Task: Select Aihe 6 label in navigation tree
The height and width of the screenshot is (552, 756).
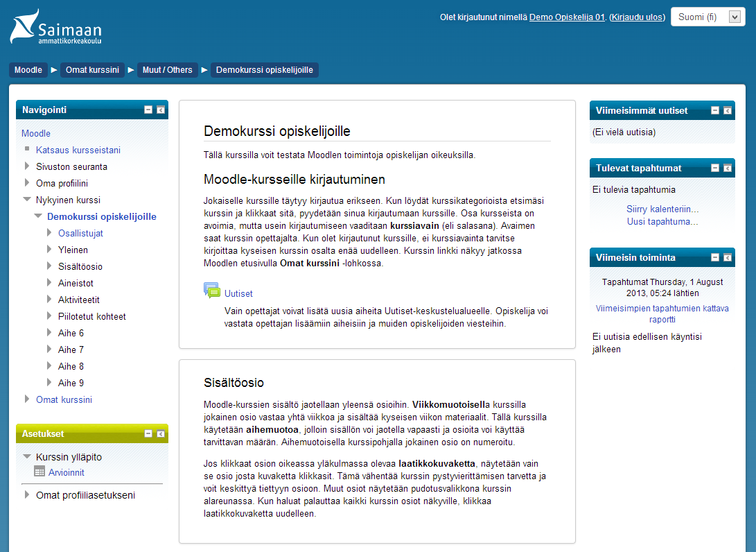Action: click(71, 333)
